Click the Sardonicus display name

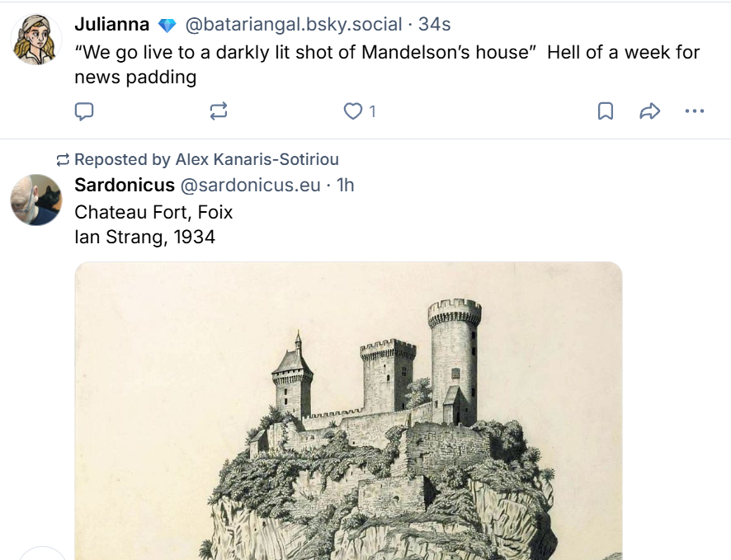(125, 185)
